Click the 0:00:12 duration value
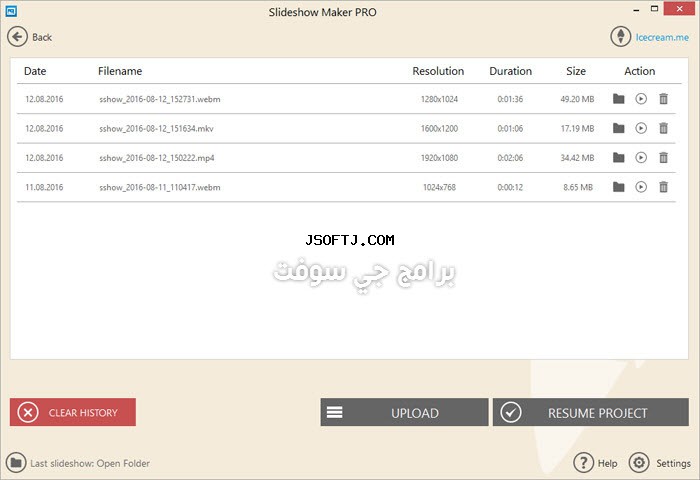Image resolution: width=700 pixels, height=480 pixels. click(x=510, y=187)
